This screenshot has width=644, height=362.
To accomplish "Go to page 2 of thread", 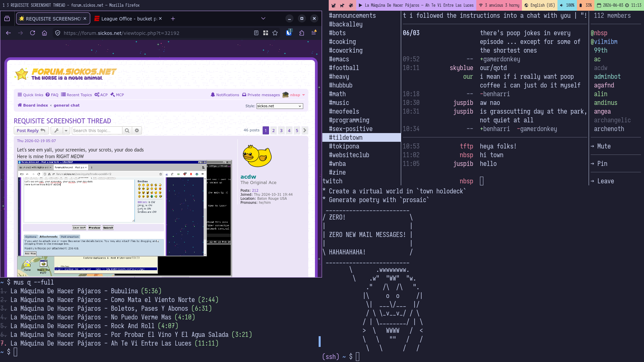I will coord(273,130).
